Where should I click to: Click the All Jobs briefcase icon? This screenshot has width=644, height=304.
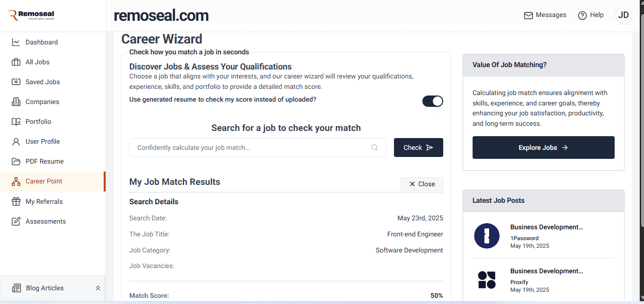[x=16, y=62]
